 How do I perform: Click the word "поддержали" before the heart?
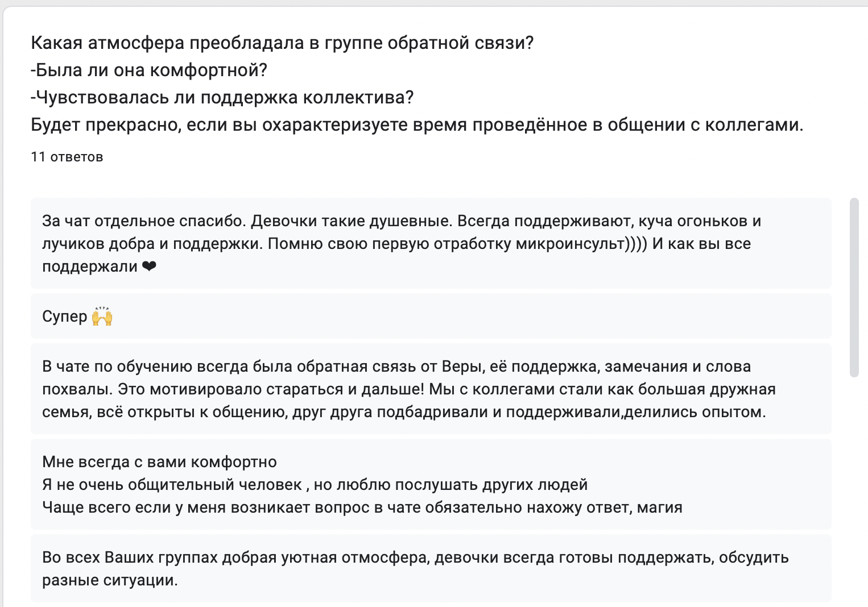tap(90, 267)
